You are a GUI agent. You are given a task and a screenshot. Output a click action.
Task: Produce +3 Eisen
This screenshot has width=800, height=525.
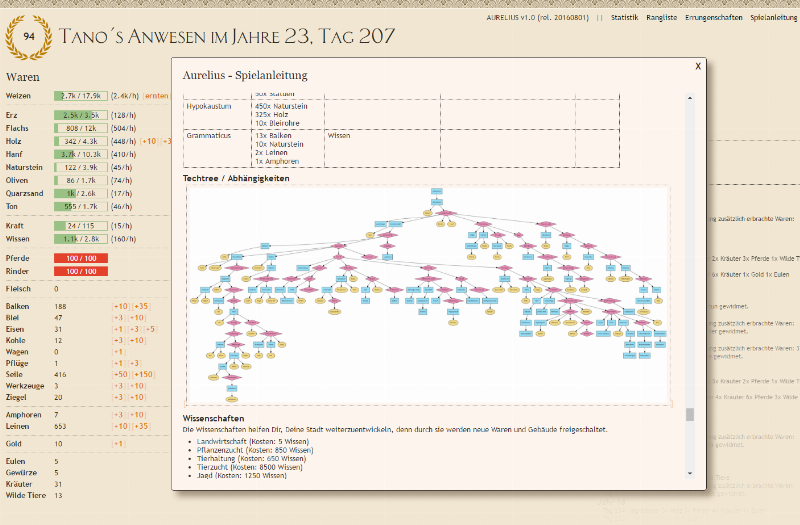(134, 330)
